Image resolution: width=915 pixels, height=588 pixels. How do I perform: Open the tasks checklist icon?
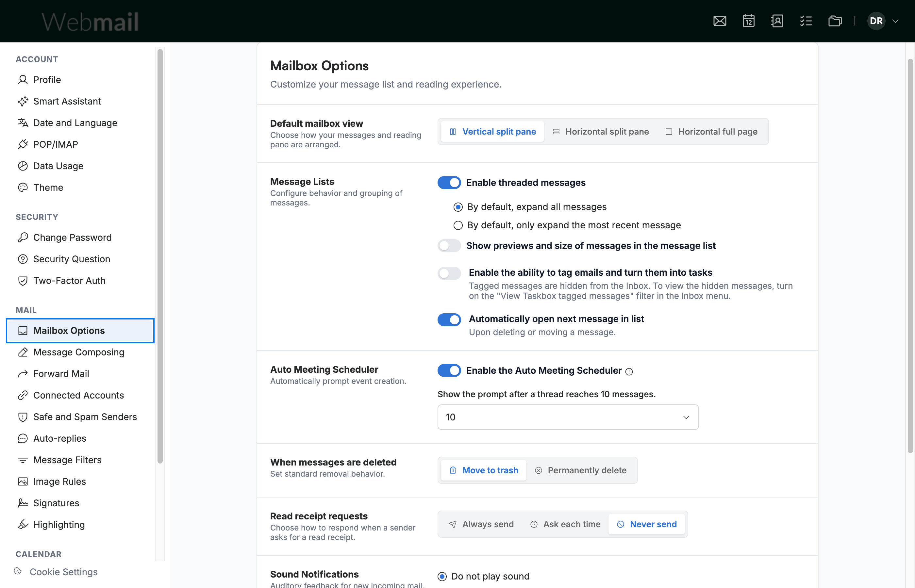[x=806, y=21]
